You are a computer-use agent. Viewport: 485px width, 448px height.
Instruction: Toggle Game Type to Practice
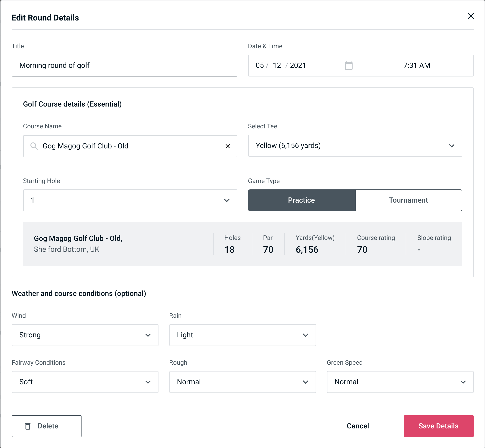(301, 200)
